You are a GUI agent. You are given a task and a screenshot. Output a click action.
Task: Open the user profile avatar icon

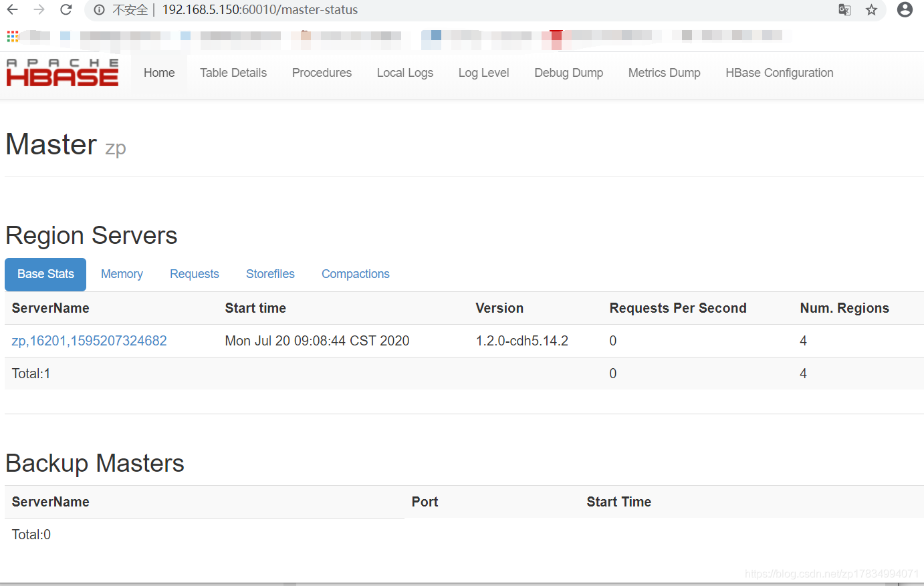tap(905, 9)
